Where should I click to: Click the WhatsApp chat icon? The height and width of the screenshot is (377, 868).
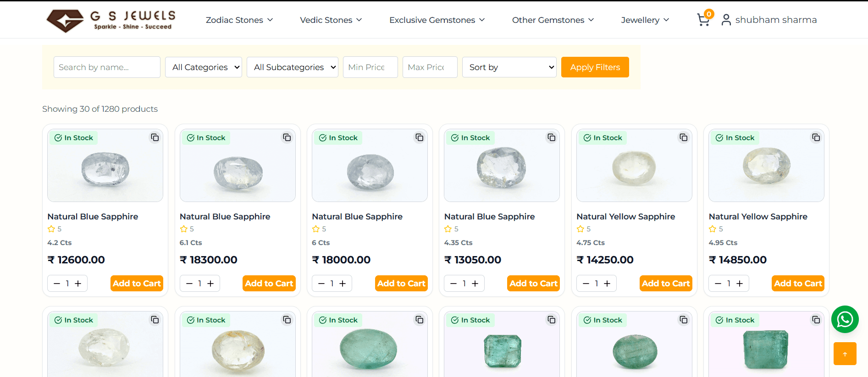point(845,319)
